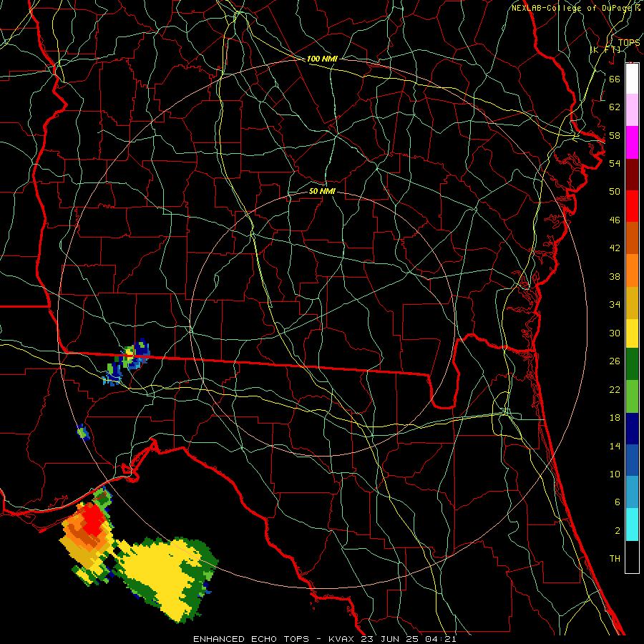This screenshot has width=644, height=644.
Task: Click the medium blue legend swatch
Action: [x=632, y=460]
